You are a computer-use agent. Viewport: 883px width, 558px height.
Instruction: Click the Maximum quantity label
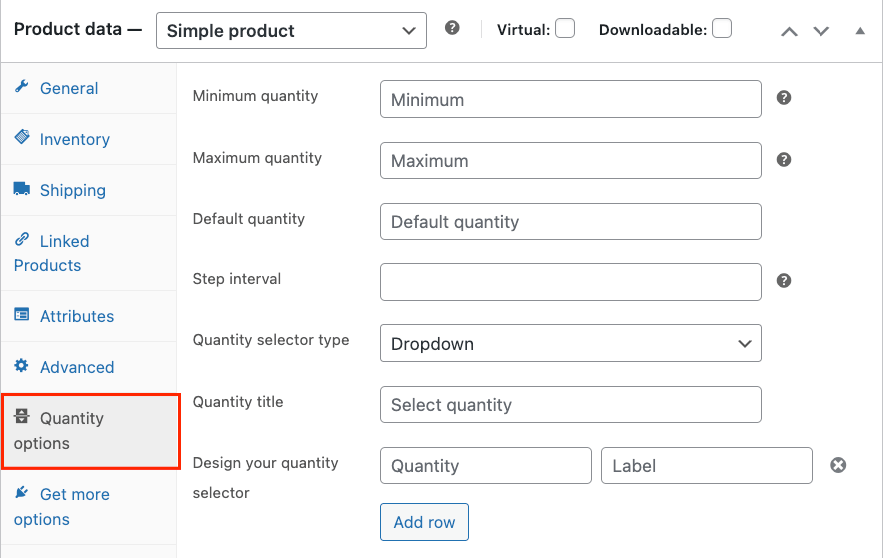(257, 158)
